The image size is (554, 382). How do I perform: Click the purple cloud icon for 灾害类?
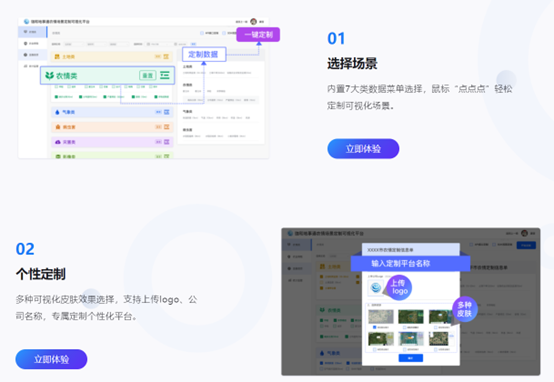click(x=58, y=142)
